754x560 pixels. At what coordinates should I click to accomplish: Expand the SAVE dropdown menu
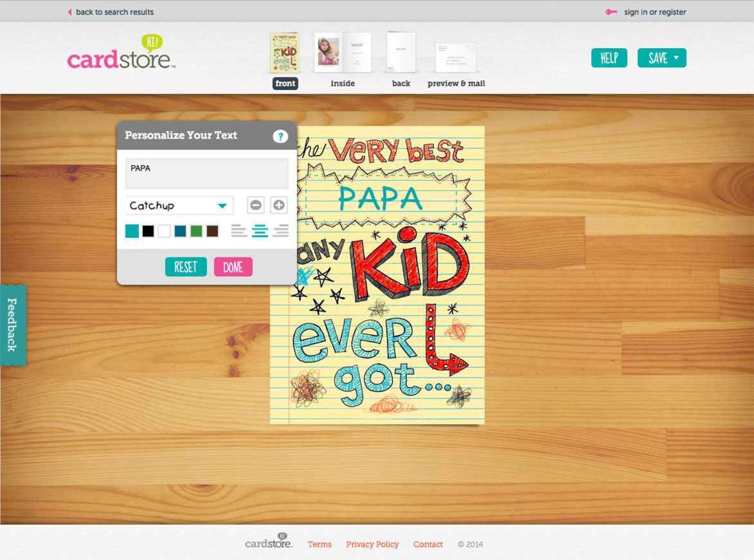click(661, 57)
